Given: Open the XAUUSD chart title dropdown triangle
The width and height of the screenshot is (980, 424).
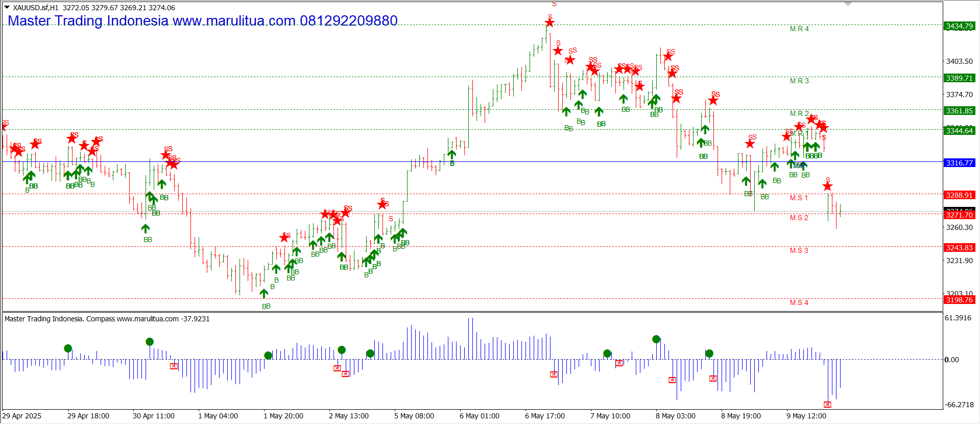Looking at the screenshot, I should click(7, 8).
